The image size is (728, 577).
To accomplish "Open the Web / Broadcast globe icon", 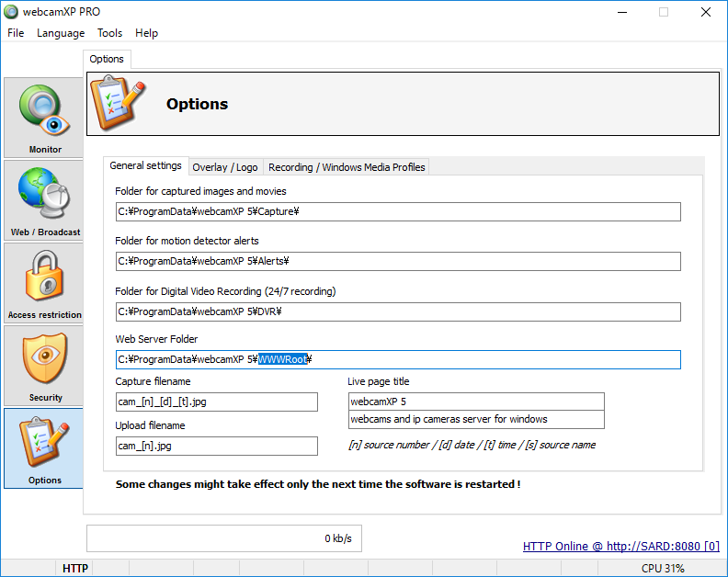I will pyautogui.click(x=43, y=200).
